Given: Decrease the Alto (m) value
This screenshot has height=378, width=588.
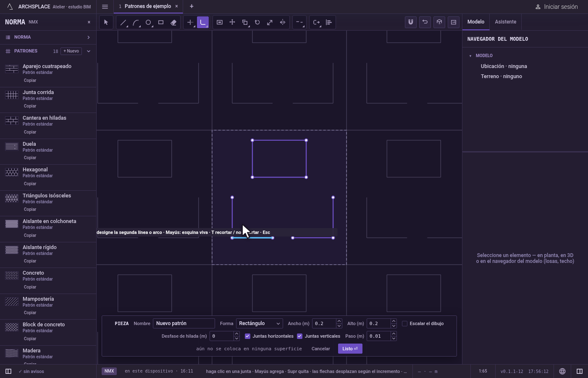Looking at the screenshot, I should (394, 326).
